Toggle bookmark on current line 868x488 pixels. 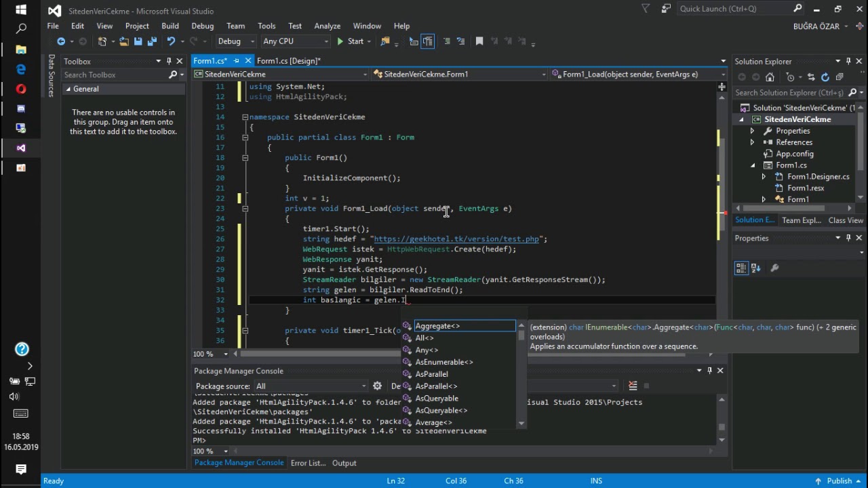click(x=479, y=41)
